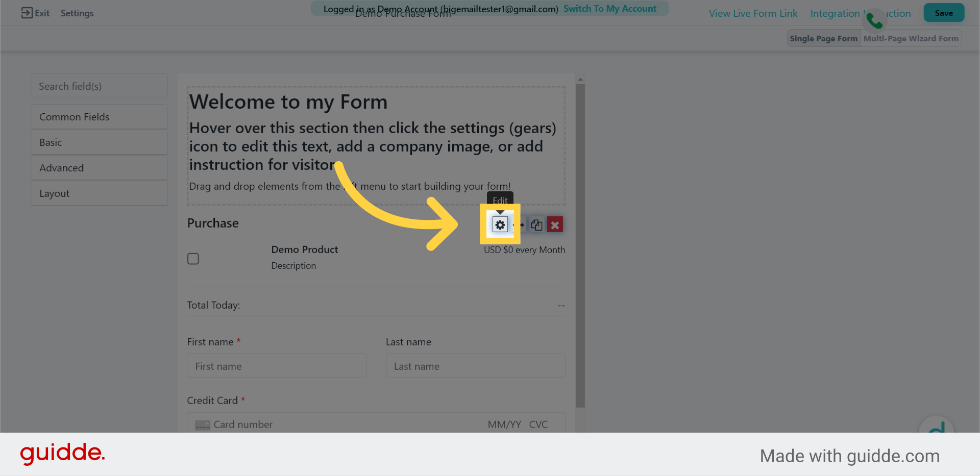This screenshot has width=980, height=476.
Task: Switch to Multi-Page Wizard Form tab
Action: pos(911,38)
